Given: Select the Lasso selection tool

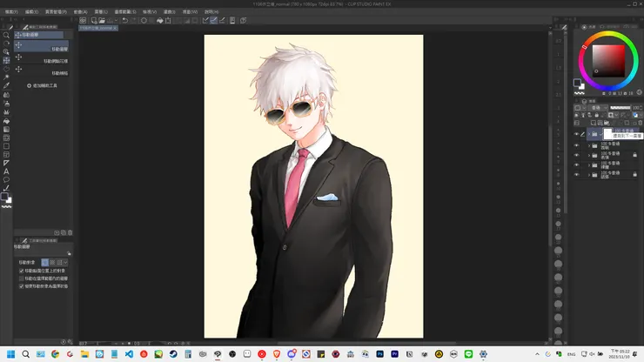Looking at the screenshot, I should click(x=6, y=69).
